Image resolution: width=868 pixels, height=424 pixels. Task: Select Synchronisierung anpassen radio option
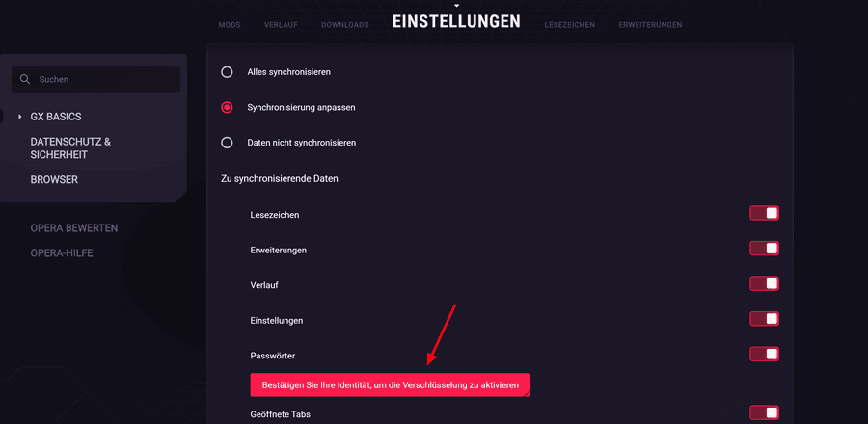tap(227, 107)
